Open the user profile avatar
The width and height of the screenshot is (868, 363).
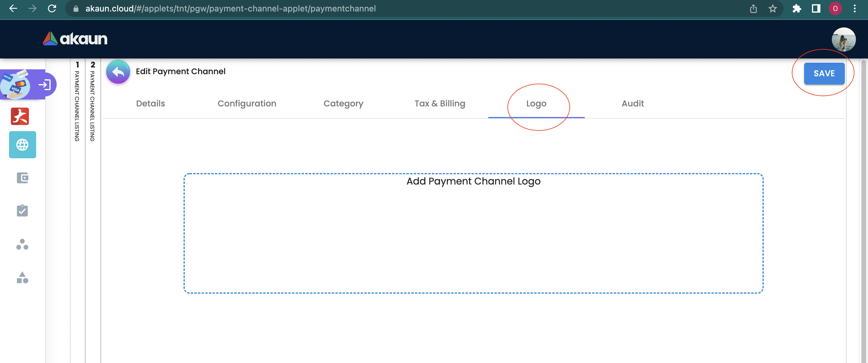tap(843, 39)
